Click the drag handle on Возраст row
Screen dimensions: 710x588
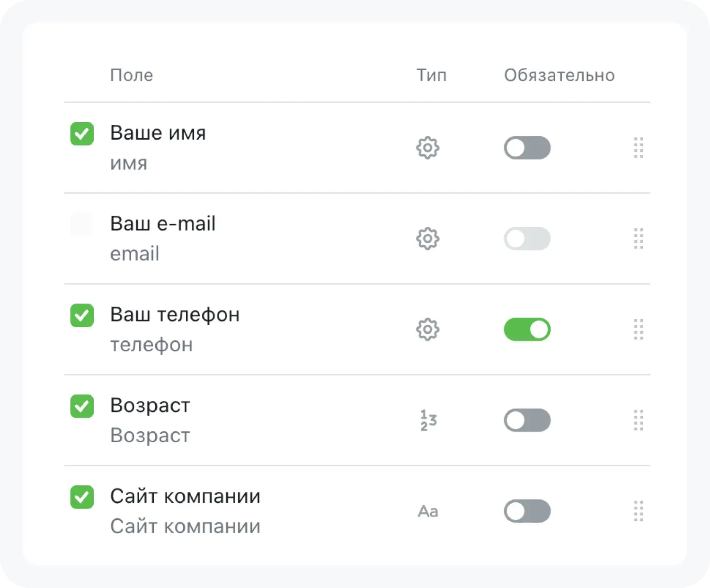[639, 420]
